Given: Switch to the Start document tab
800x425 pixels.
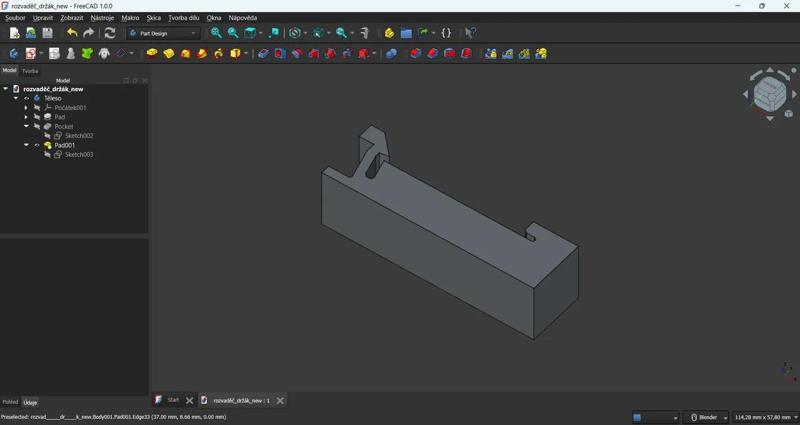Looking at the screenshot, I should point(173,401).
